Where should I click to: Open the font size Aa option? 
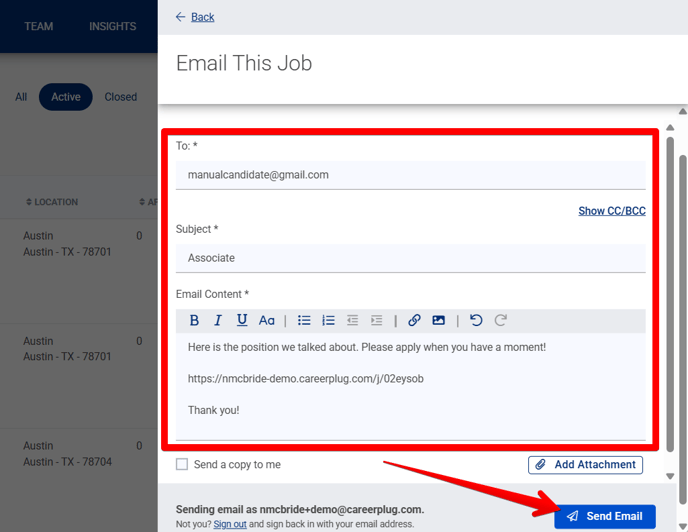tap(267, 321)
